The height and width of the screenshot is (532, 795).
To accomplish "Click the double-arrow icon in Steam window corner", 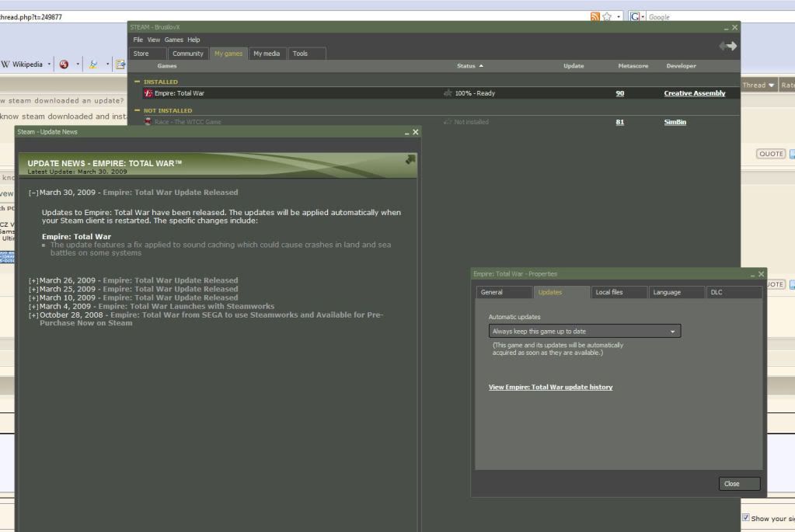I will 727,47.
